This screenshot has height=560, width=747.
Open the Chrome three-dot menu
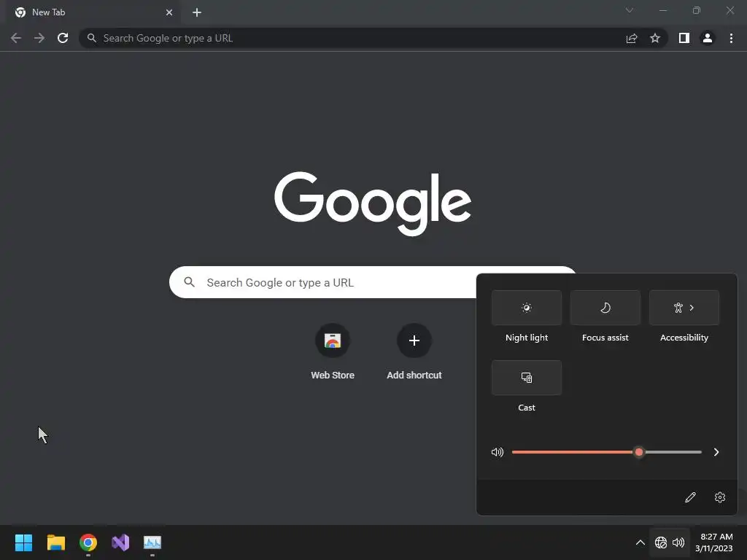(x=731, y=38)
